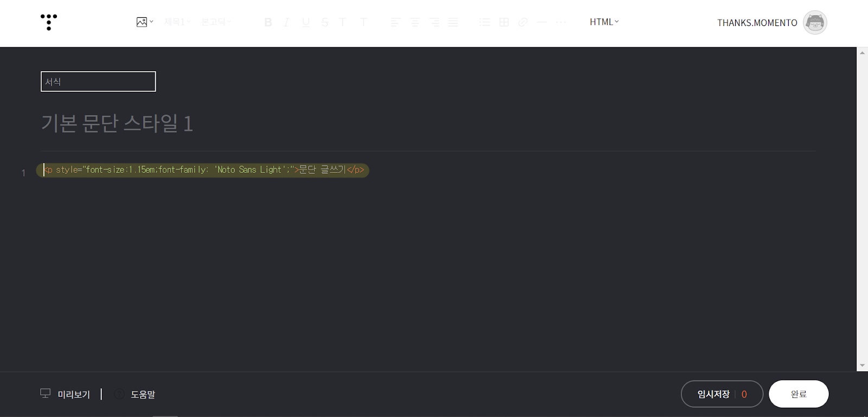The width and height of the screenshot is (868, 417).
Task: Open the text background color tool
Action: coord(363,22)
